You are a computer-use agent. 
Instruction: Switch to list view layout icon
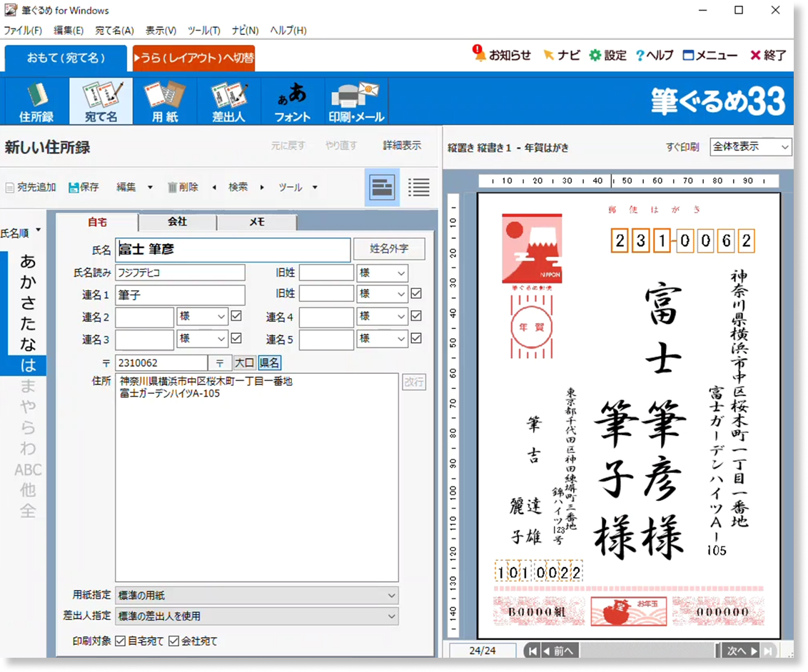pyautogui.click(x=419, y=188)
